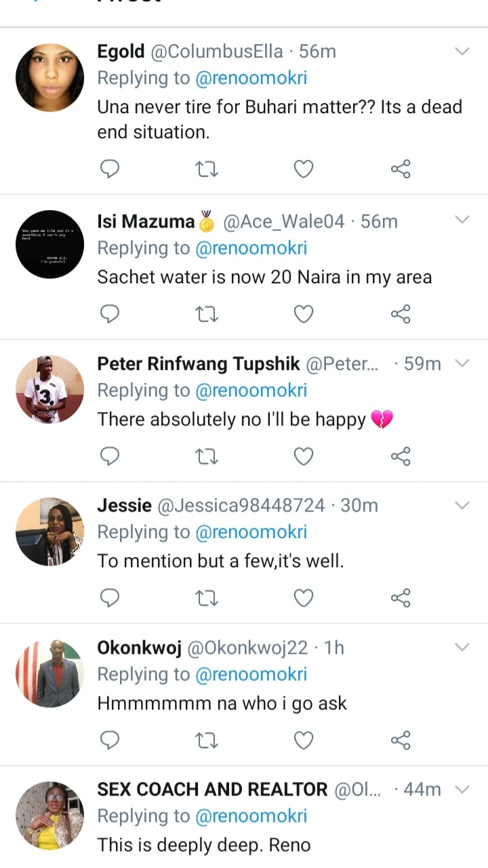Image resolution: width=488 pixels, height=868 pixels.
Task: Retweet Jessie's "it's well" tweet
Action: click(207, 598)
